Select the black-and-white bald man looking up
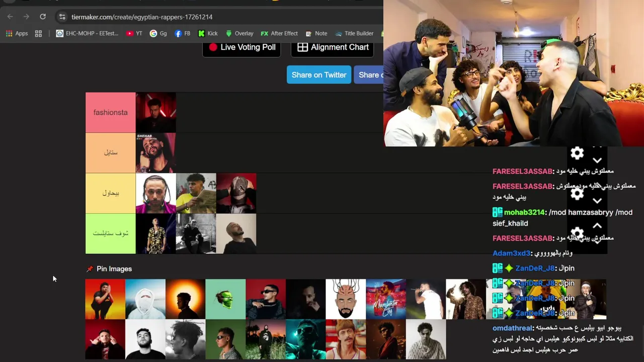This screenshot has width=644, height=362. 236,233
